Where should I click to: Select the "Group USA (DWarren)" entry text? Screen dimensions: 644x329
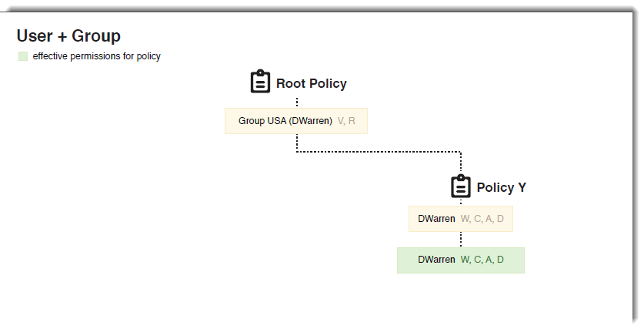[x=285, y=121]
